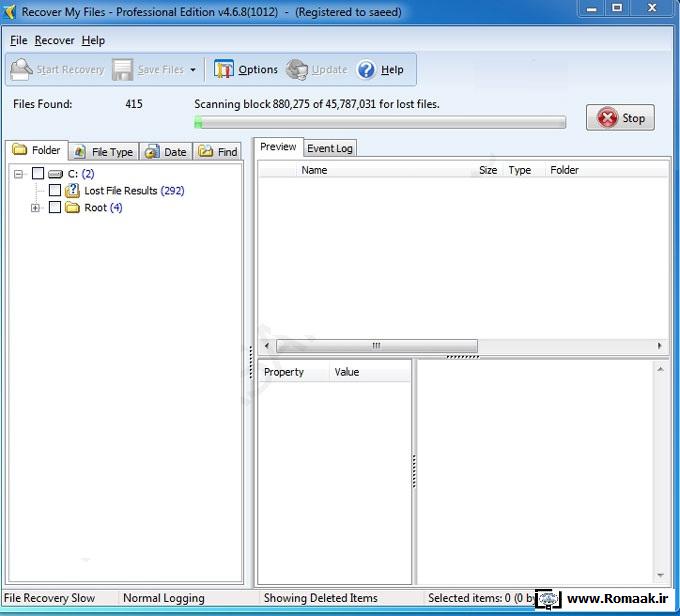
Task: Click the Update globe icon
Action: pos(297,69)
